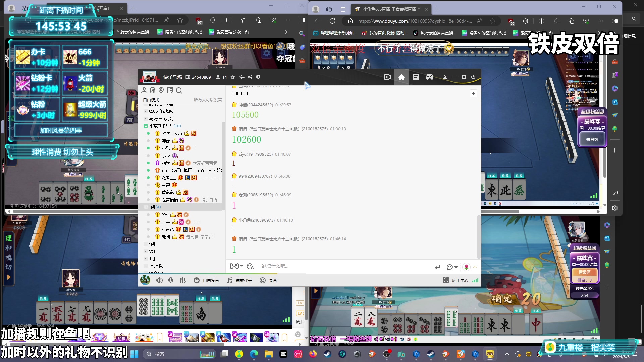Open 自由模式 mode menu
The height and width of the screenshot is (362, 644).
point(151,100)
